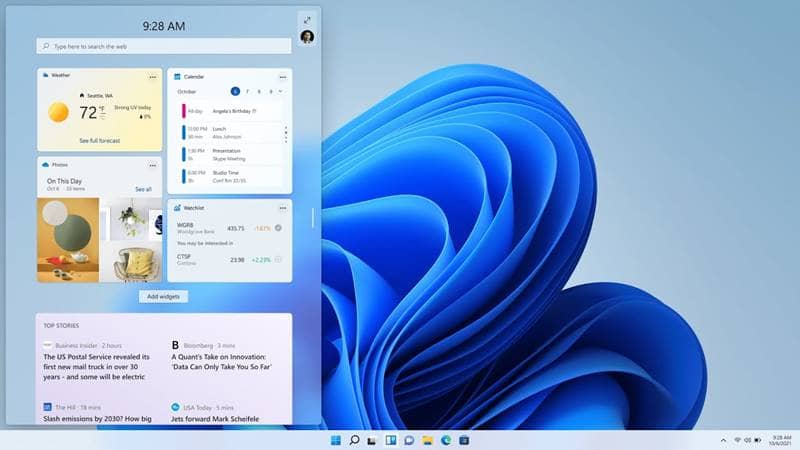Click the sun weather icon

58,112
